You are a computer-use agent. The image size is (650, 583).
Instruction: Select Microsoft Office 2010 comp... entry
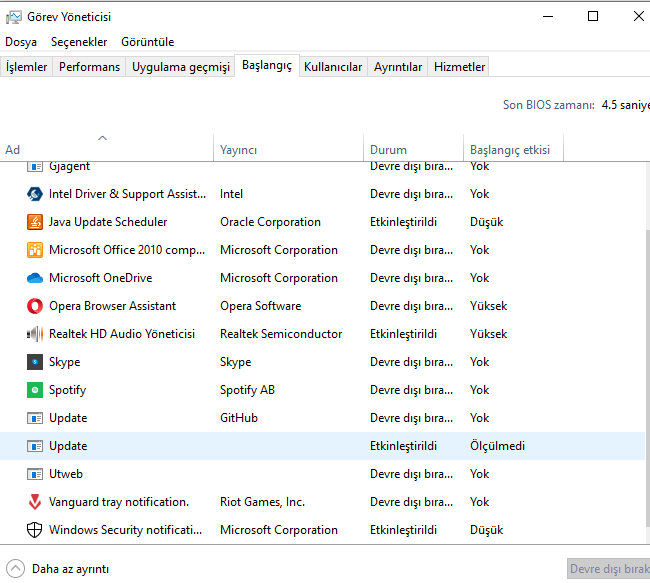(x=127, y=250)
